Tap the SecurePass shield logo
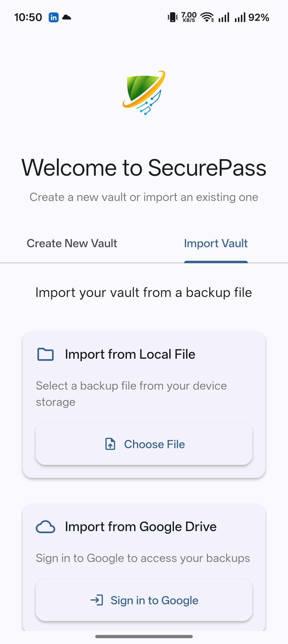Viewport: 288px width, 644px height. click(x=144, y=92)
